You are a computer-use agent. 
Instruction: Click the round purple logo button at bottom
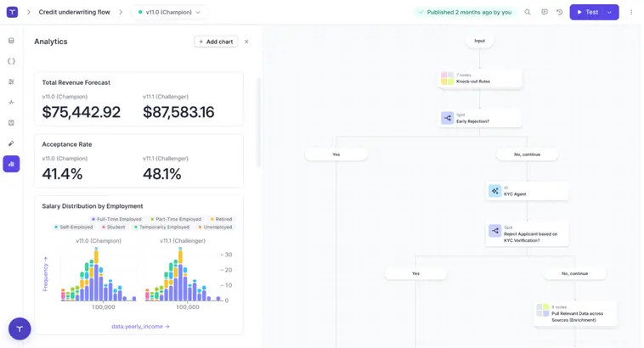pos(20,328)
